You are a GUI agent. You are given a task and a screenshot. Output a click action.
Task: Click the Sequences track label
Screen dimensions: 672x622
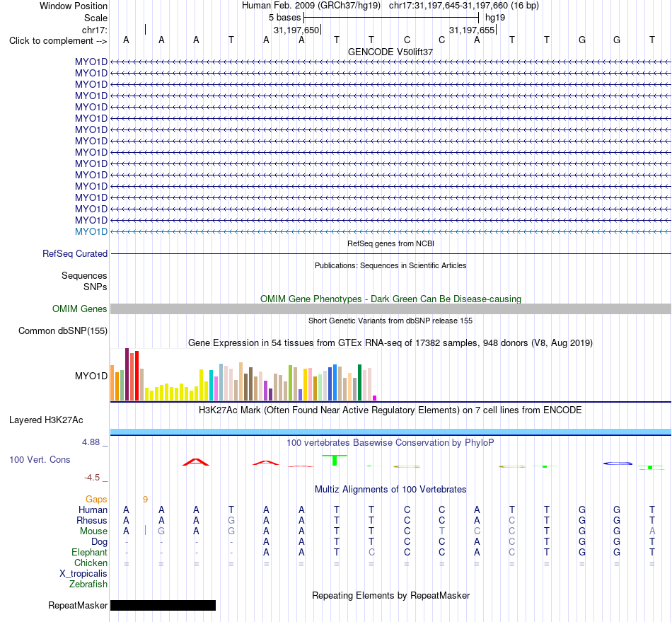[84, 276]
